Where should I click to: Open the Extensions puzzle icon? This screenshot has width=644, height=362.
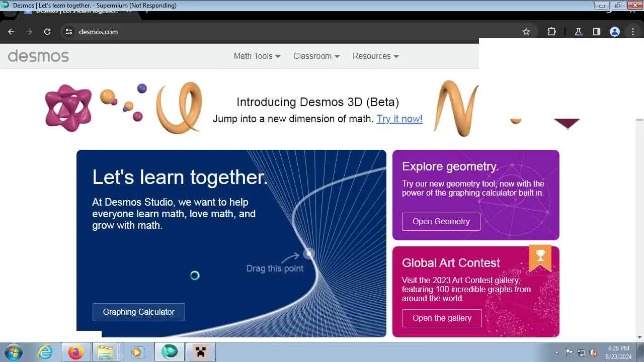click(x=551, y=32)
